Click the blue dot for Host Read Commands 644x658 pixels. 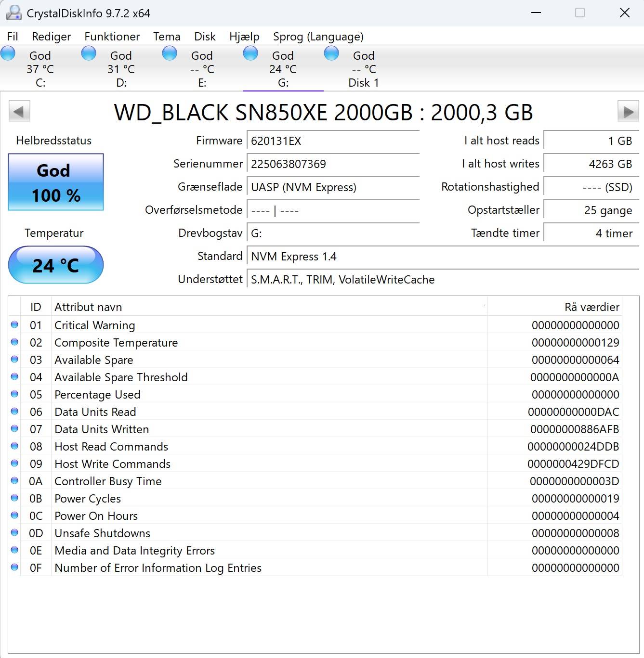[x=14, y=446]
